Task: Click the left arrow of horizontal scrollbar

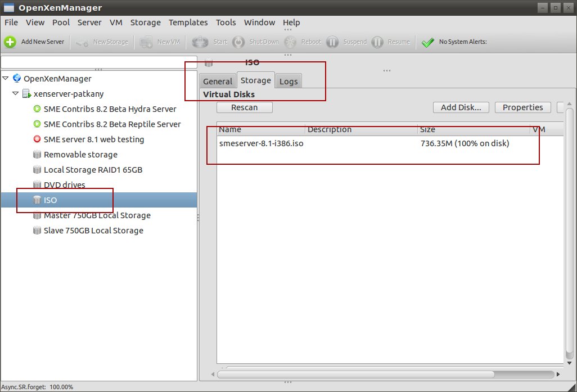Action: 213,375
